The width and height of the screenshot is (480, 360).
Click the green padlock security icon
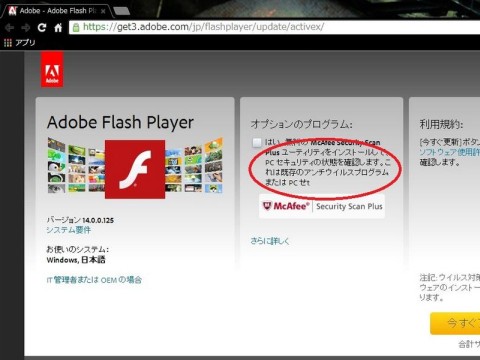pos(76,27)
